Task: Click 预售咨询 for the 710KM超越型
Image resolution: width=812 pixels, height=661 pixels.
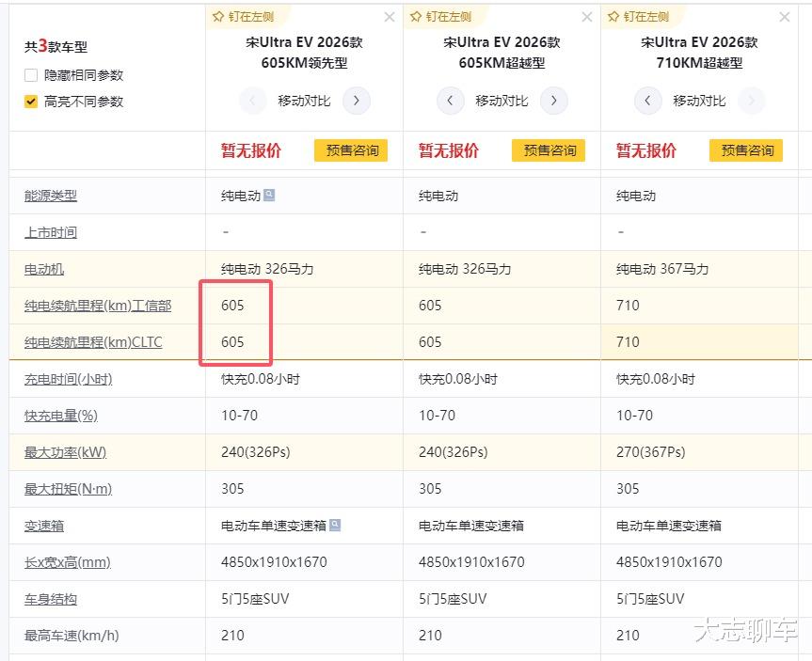Action: tap(747, 150)
